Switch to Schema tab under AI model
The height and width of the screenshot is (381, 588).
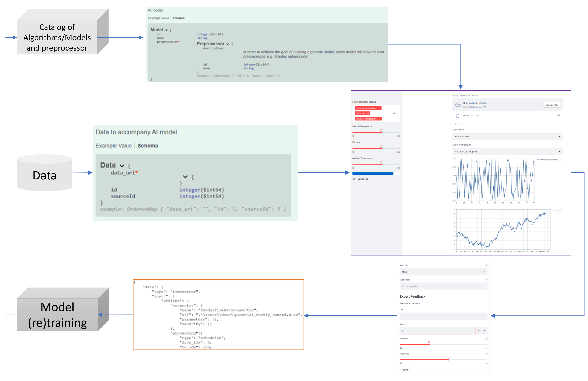point(178,18)
